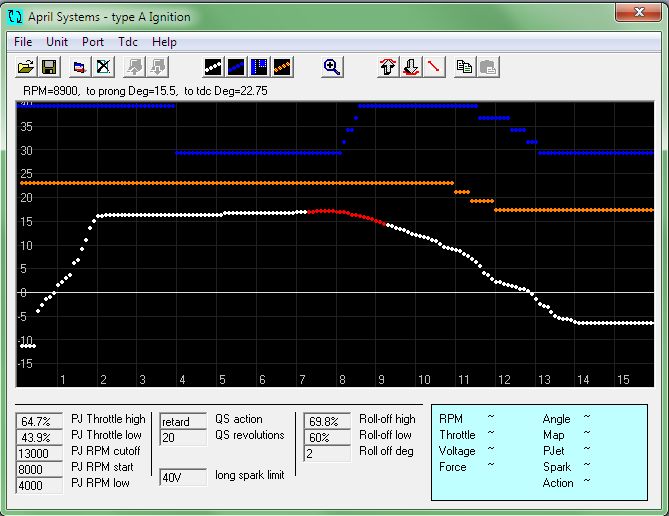Viewport: 669px width, 516px height.
Task: Click the Angle label in live data panel
Action: (x=556, y=419)
